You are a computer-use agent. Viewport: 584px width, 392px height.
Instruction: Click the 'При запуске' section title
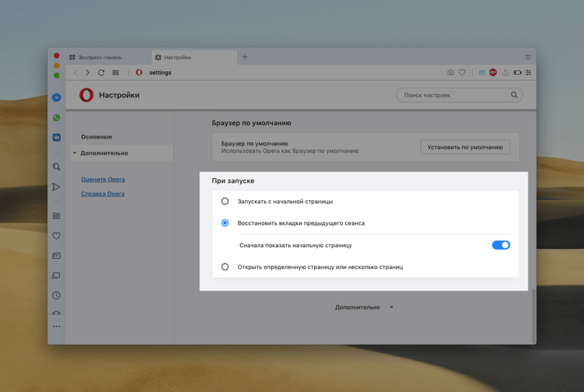point(233,181)
